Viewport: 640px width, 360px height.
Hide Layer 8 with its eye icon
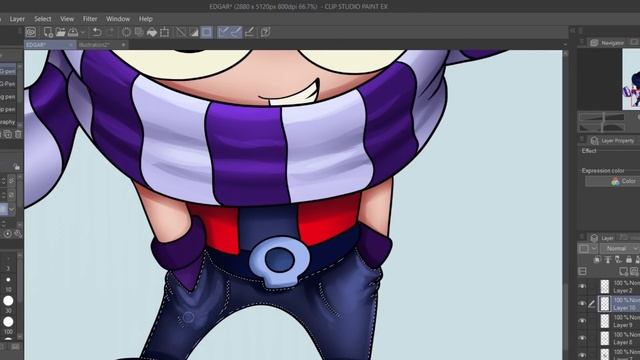[x=582, y=338]
